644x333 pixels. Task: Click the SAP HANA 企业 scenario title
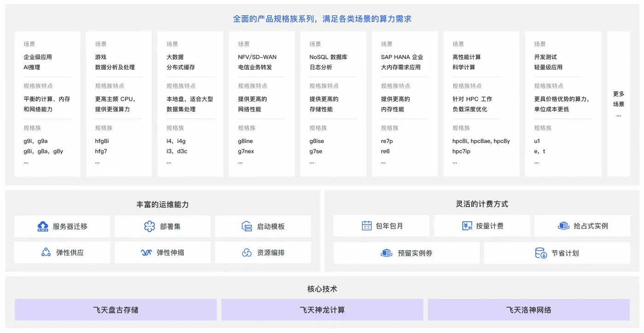tap(402, 57)
